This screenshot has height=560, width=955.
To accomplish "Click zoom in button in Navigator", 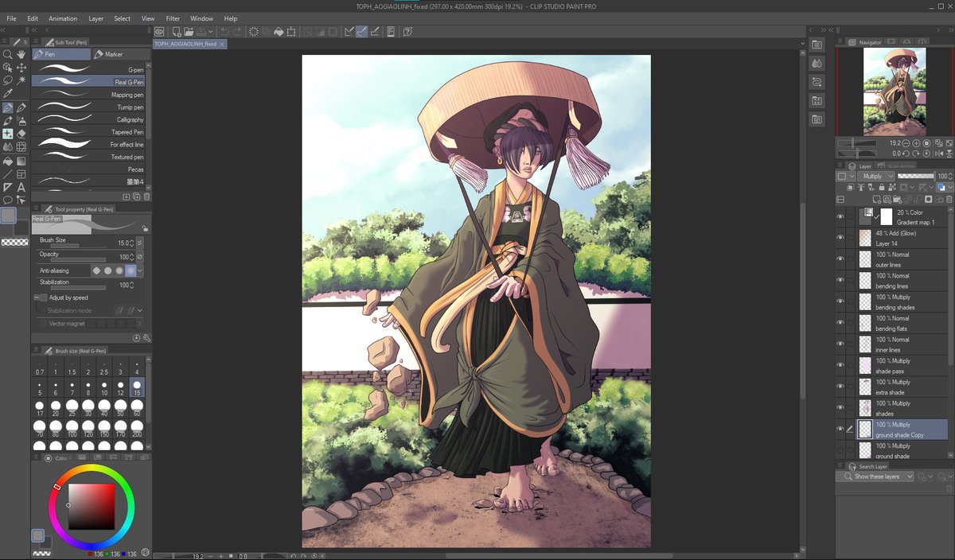I will 918,143.
